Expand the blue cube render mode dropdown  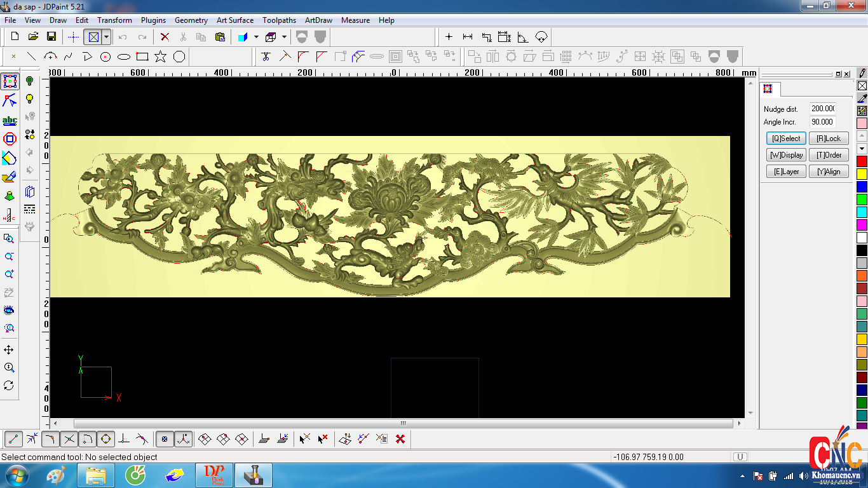[256, 37]
